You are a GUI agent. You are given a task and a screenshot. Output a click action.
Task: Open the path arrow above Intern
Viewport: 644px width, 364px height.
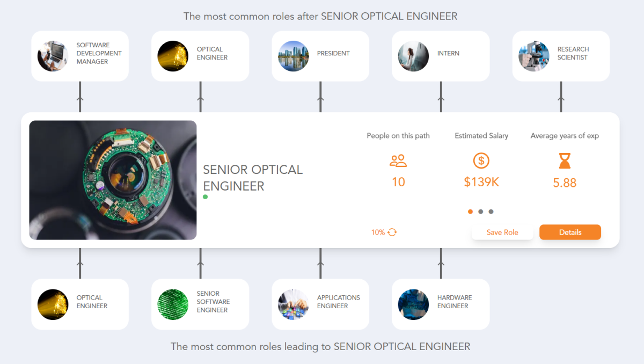(441, 99)
